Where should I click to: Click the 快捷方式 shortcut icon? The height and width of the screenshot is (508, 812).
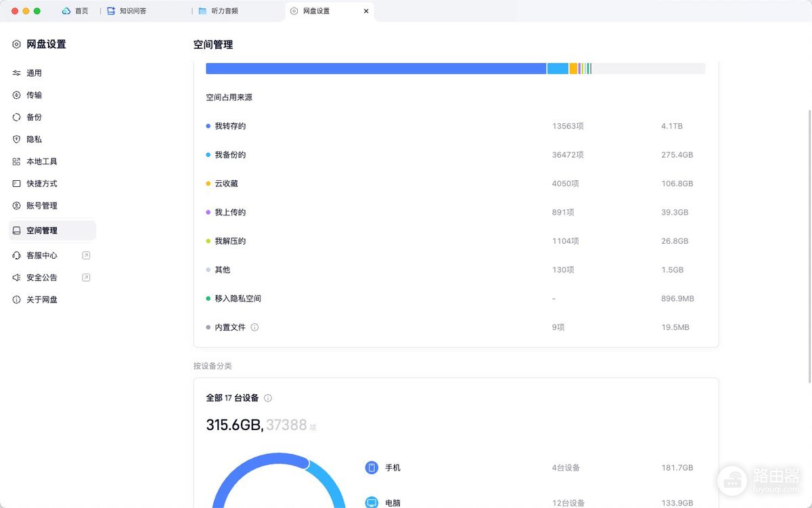coord(16,184)
